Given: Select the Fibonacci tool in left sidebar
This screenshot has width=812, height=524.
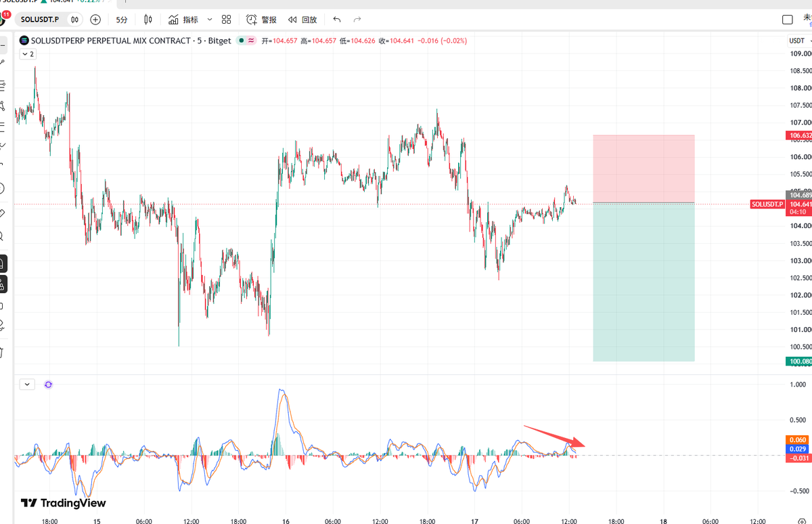Looking at the screenshot, I should pos(2,85).
